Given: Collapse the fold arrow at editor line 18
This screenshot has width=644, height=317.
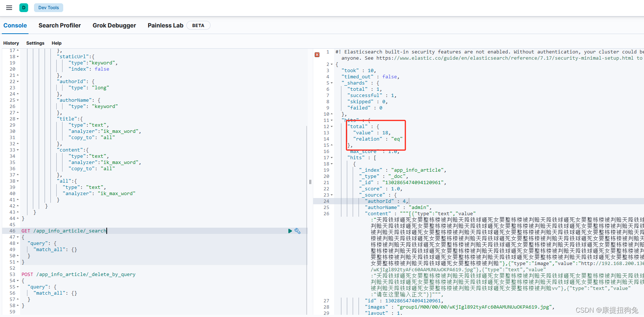Looking at the screenshot, I should click(18, 57).
